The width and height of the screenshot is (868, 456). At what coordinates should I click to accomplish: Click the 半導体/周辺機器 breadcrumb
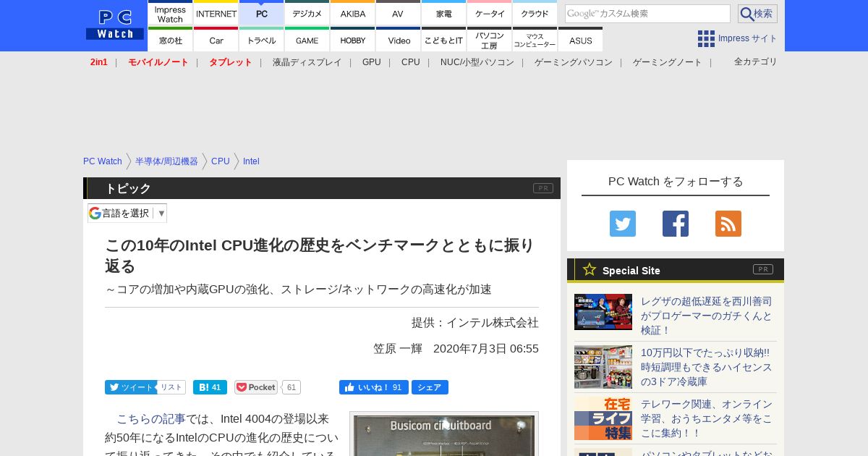(x=166, y=161)
